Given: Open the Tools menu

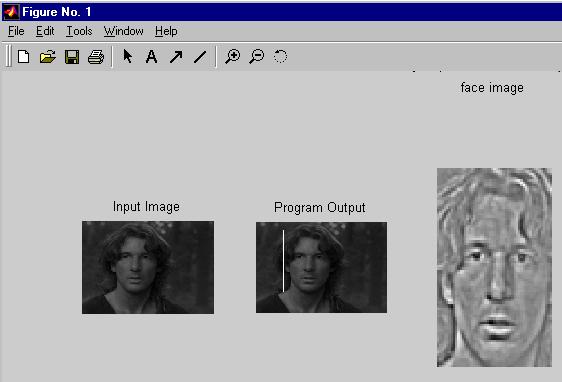Looking at the screenshot, I should tap(79, 31).
